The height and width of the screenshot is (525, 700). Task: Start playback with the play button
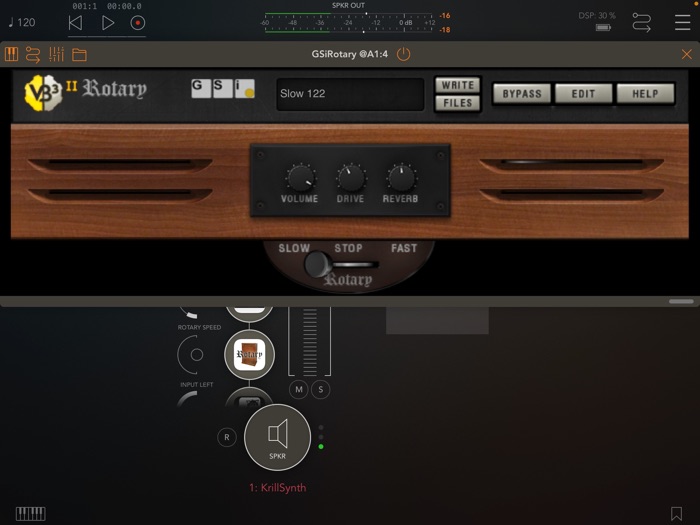tap(108, 23)
